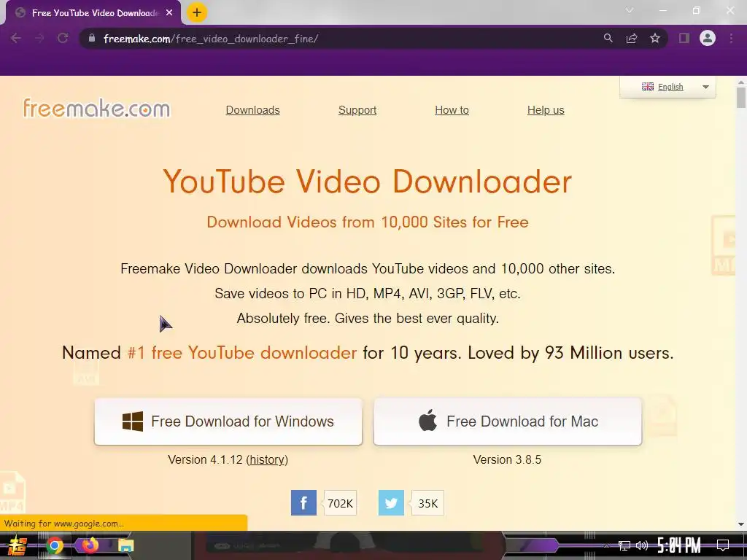
Task: Click the English language link
Action: (670, 87)
